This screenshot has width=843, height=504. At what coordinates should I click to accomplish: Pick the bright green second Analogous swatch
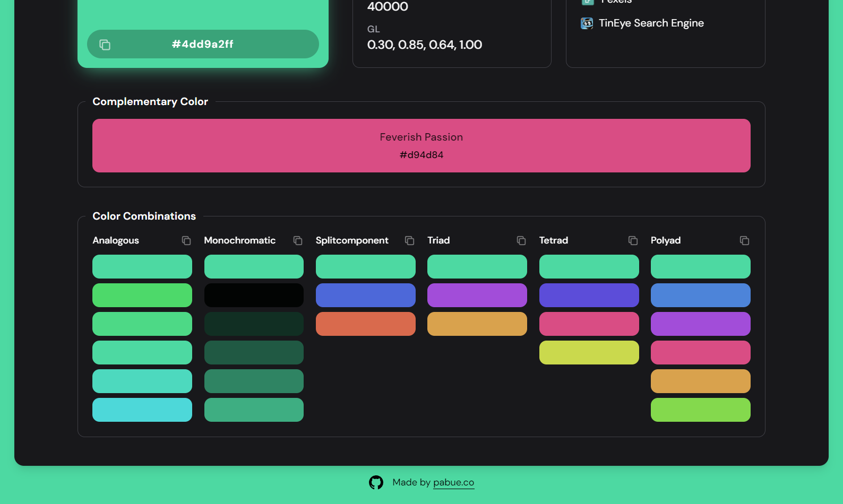point(142,295)
